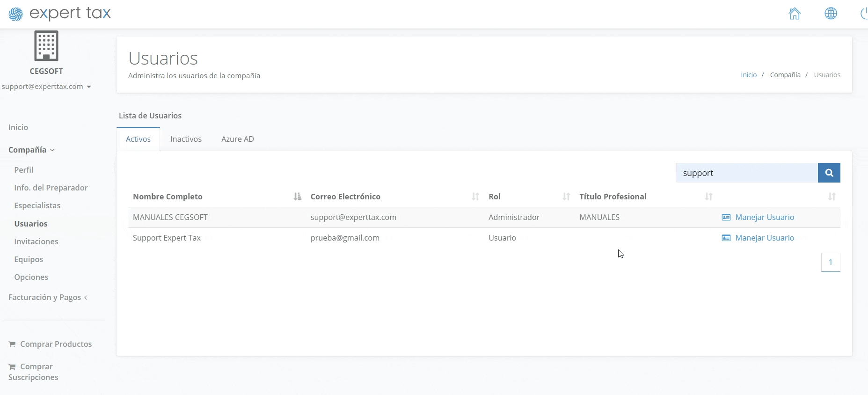Collapse the Compañía sidebar menu
868x395 pixels.
click(x=31, y=150)
